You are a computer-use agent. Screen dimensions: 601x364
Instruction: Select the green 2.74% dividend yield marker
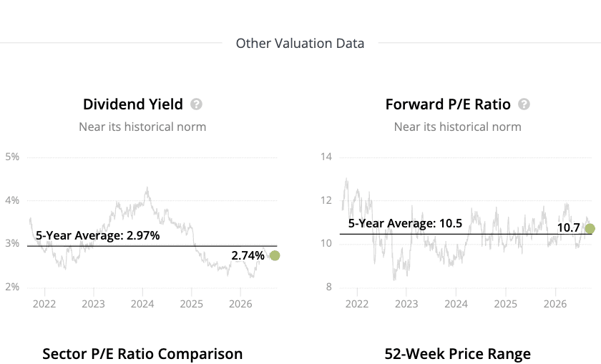(275, 255)
